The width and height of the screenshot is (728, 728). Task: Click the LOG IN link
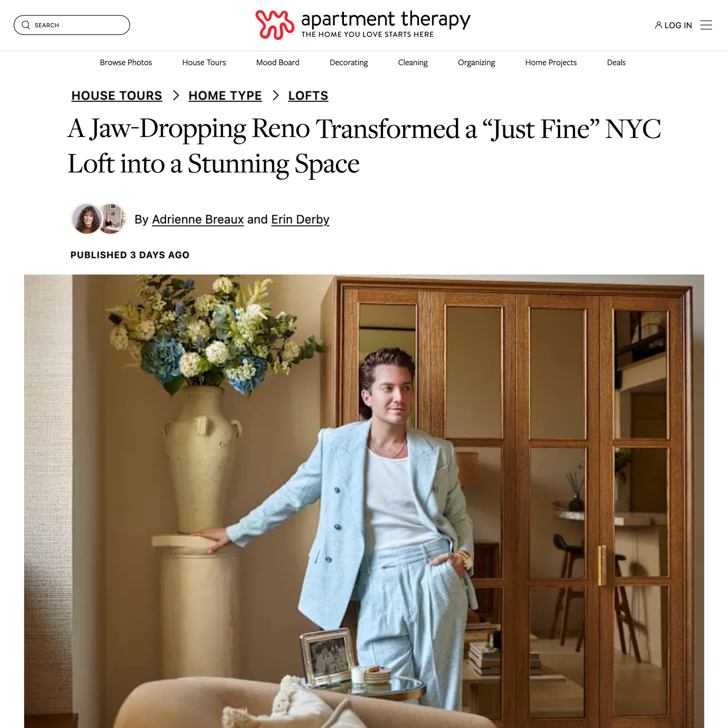(x=678, y=25)
